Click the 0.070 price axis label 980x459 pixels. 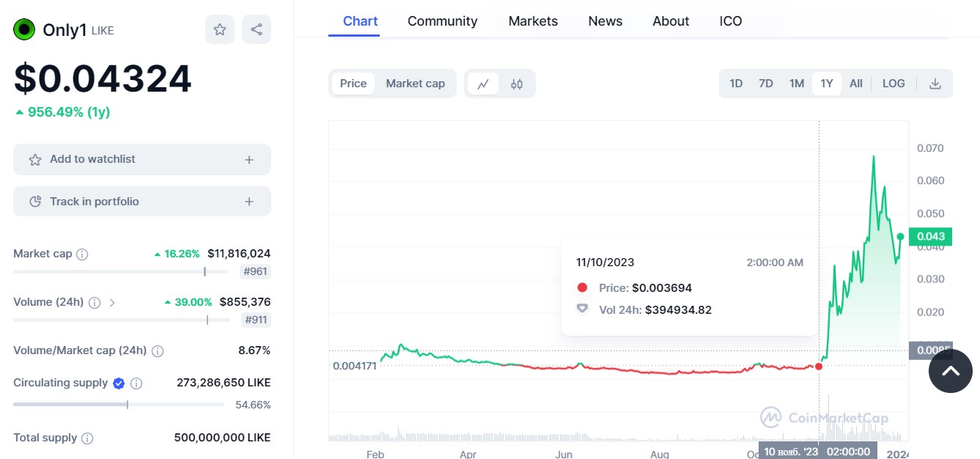pyautogui.click(x=930, y=148)
